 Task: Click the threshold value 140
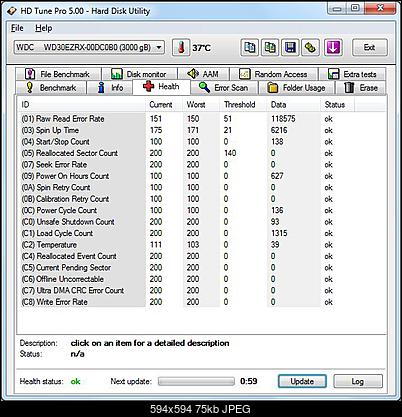[230, 153]
